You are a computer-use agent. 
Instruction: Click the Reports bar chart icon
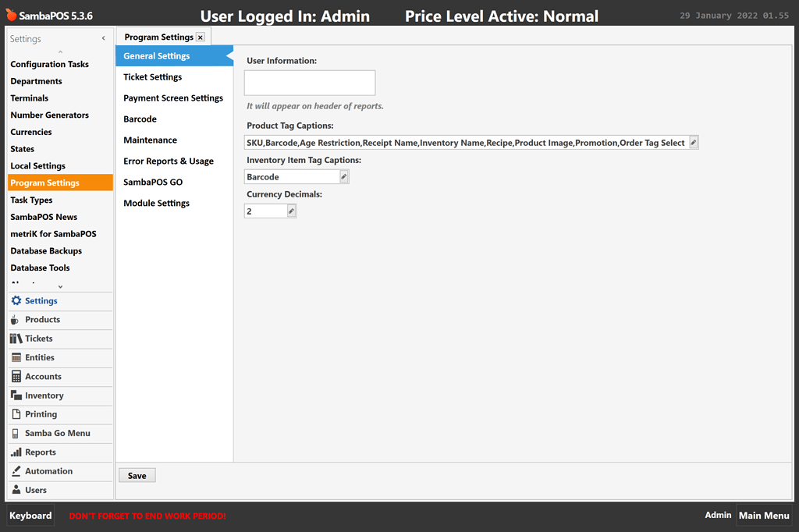[16, 452]
